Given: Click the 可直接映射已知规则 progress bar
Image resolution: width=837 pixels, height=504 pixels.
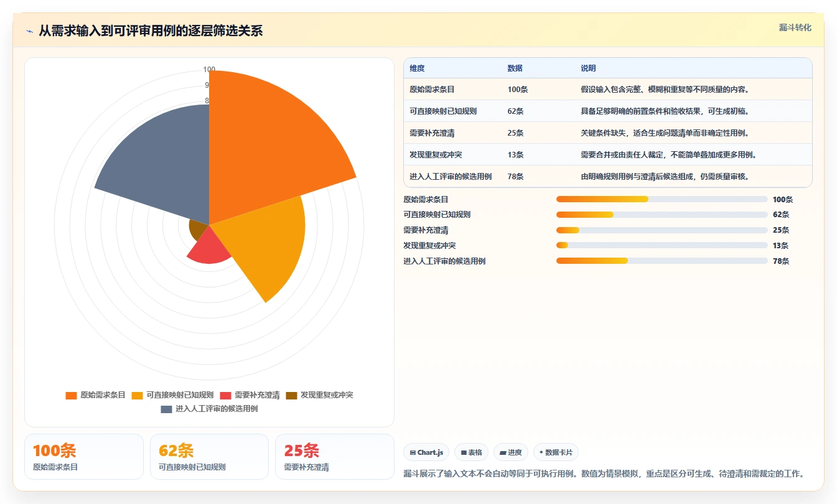Looking at the screenshot, I should tap(662, 215).
